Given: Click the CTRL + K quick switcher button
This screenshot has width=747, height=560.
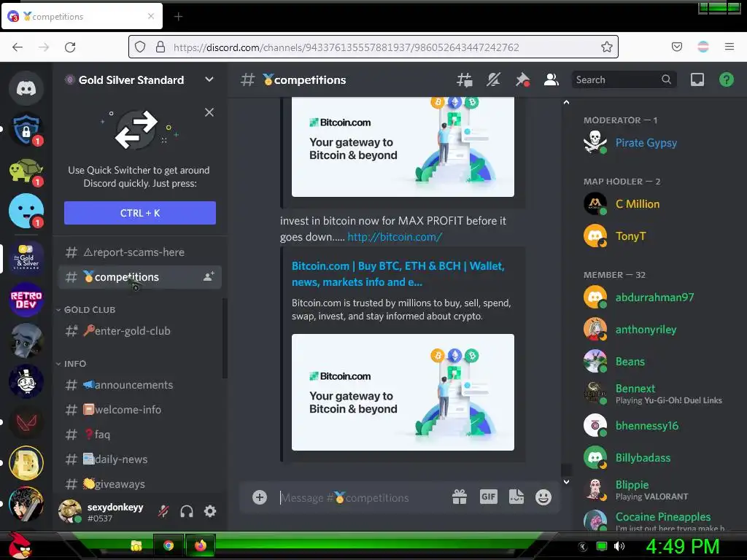Looking at the screenshot, I should pyautogui.click(x=139, y=213).
